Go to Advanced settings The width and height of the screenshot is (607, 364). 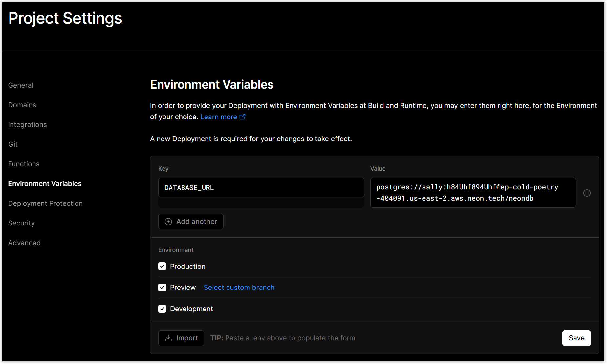tap(24, 243)
